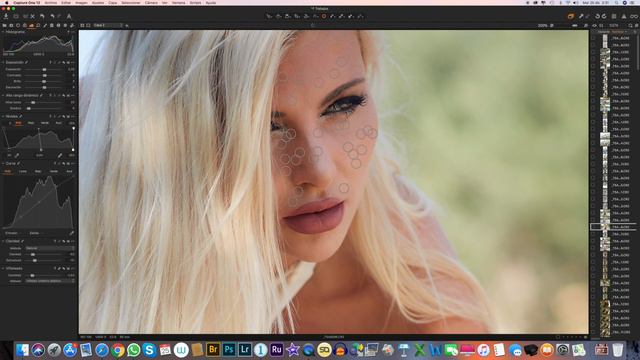Open WhatsApp from the Dock

point(133,350)
